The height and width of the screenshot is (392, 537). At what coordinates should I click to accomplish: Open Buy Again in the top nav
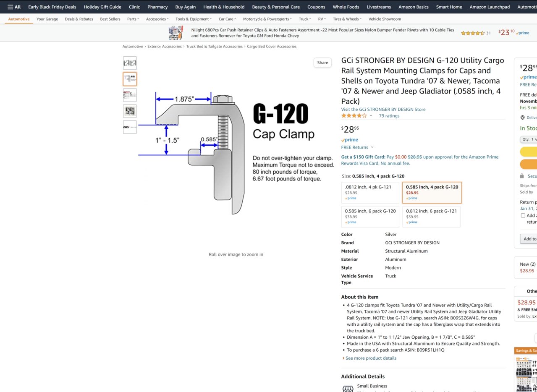pos(185,7)
